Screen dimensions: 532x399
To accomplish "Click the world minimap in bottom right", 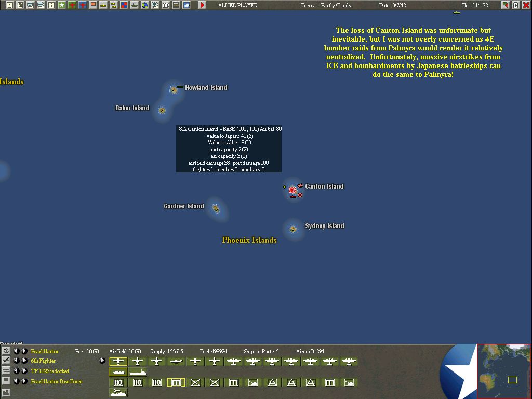I will pyautogui.click(x=504, y=371).
